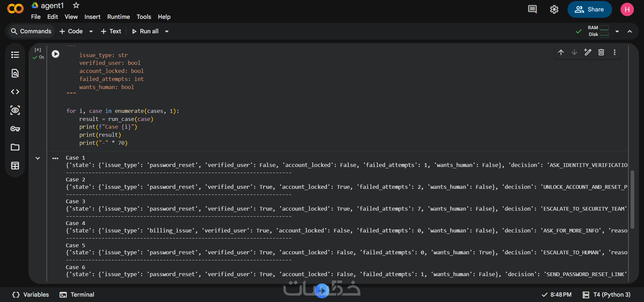This screenshot has height=302, width=644.
Task: Open the Find and replace sidebar icon
Action: point(15,73)
